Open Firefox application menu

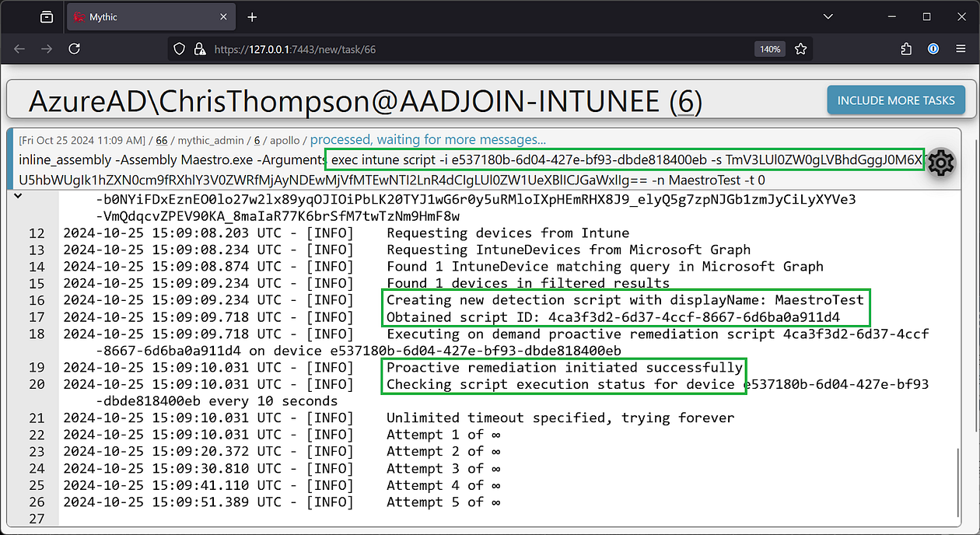(x=961, y=49)
